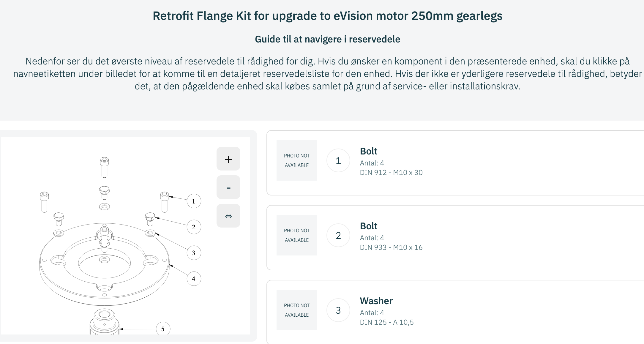Click the fit-width arrows diagram button
This screenshot has height=344, width=644.
coord(228,216)
